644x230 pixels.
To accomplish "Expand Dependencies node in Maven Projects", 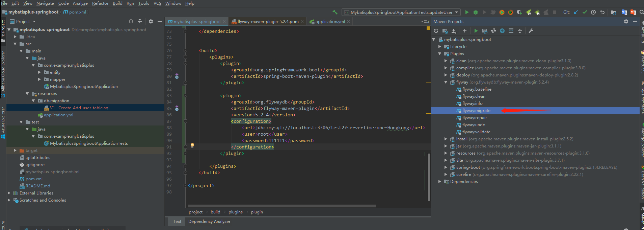I will pyautogui.click(x=440, y=181).
